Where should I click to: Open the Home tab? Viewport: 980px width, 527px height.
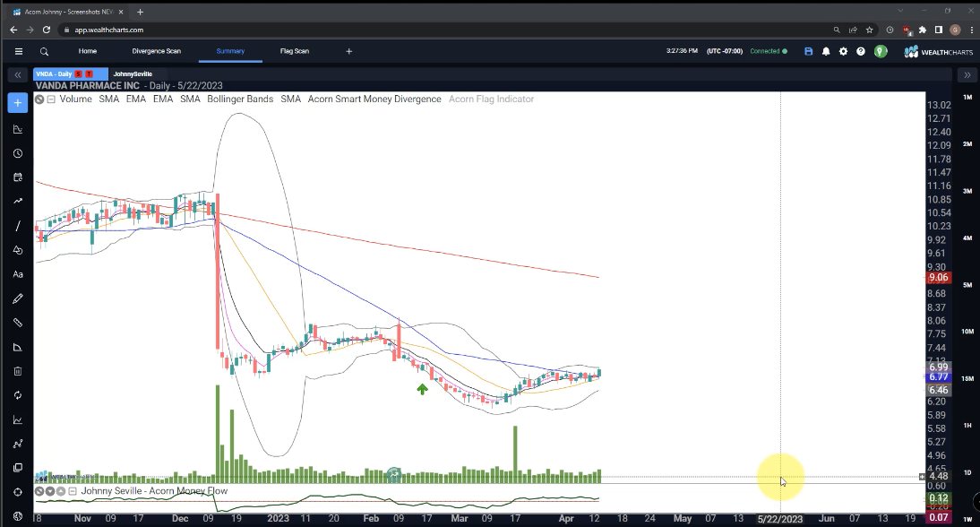pyautogui.click(x=88, y=51)
